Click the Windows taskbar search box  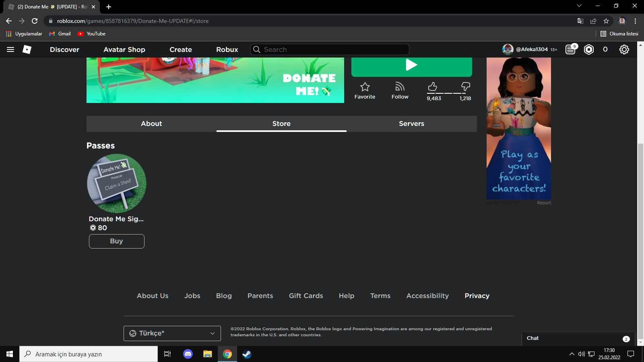point(89,354)
